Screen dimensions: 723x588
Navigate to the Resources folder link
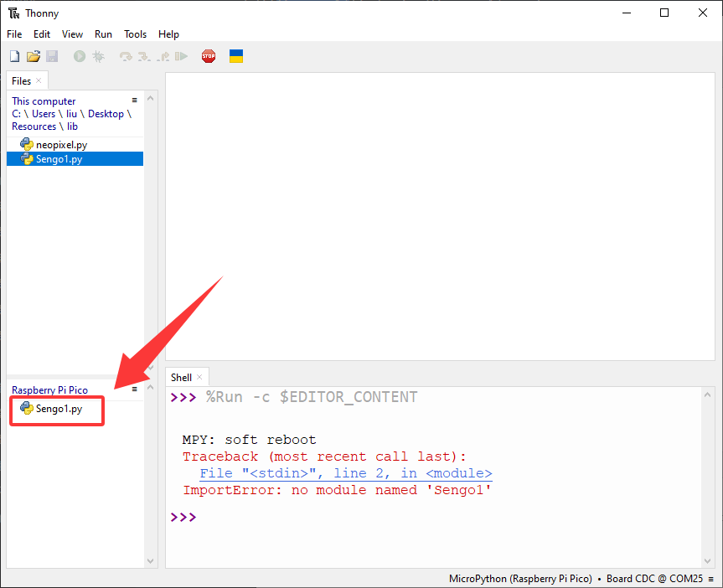34,126
